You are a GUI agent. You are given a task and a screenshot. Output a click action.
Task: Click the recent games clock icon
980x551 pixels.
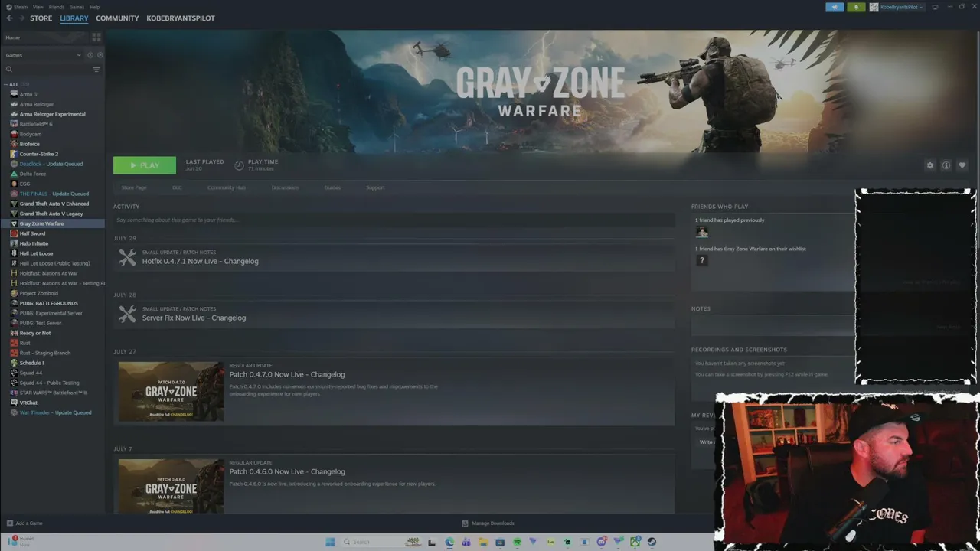pyautogui.click(x=90, y=55)
